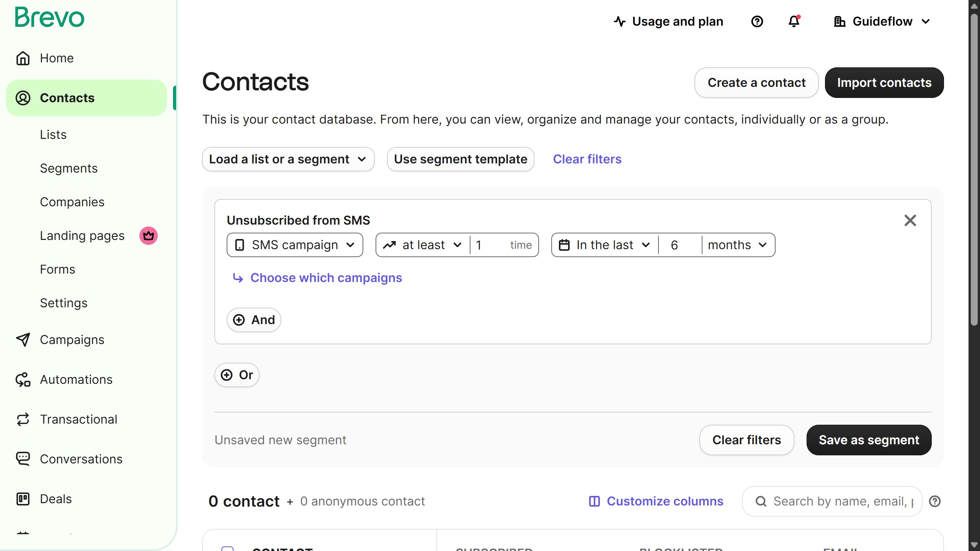
Task: Remove the Unsubscribed from SMS filter
Action: tap(910, 220)
